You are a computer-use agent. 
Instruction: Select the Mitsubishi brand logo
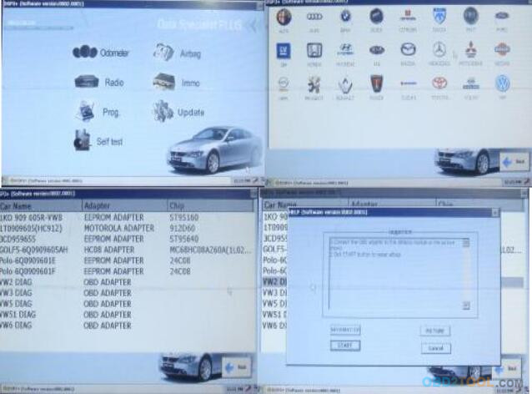pos(471,49)
